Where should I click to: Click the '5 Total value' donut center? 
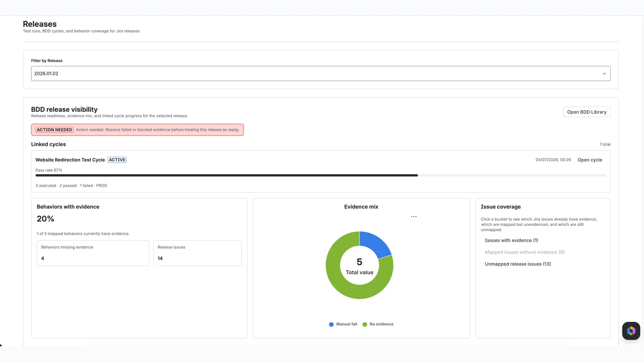tap(359, 267)
